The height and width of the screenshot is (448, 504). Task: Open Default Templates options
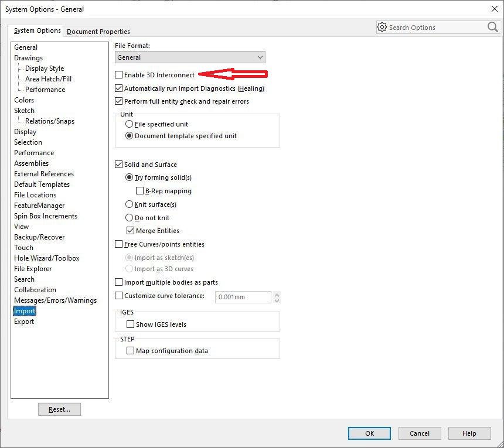tap(42, 184)
